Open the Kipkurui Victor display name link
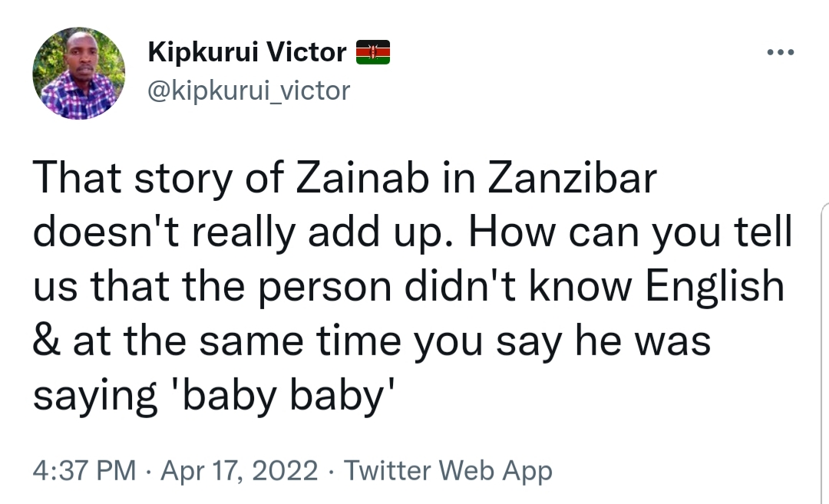Image resolution: width=829 pixels, height=504 pixels. click(247, 52)
